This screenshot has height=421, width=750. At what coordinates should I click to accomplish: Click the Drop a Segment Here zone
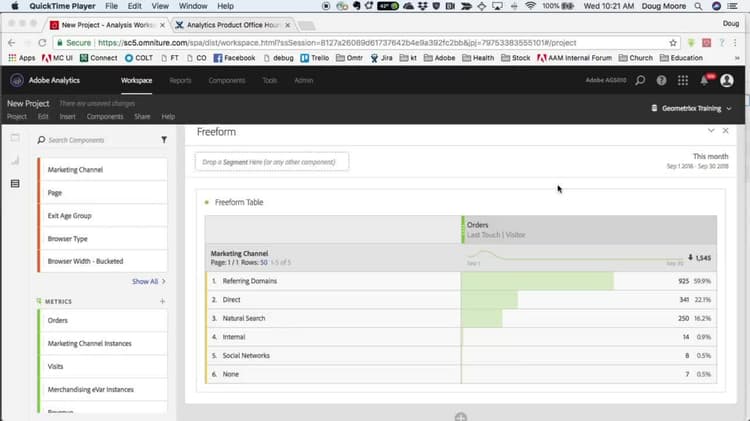[x=272, y=162]
